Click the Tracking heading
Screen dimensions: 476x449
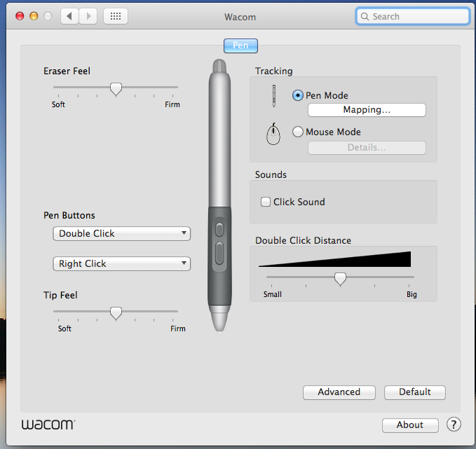click(x=274, y=71)
